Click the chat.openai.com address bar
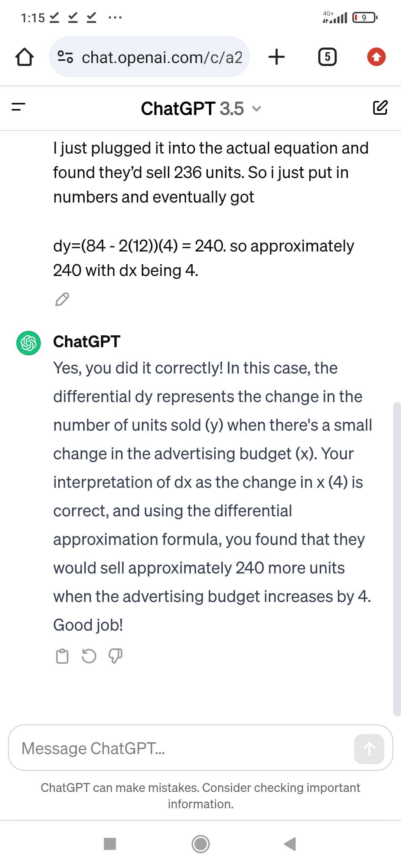 (149, 57)
